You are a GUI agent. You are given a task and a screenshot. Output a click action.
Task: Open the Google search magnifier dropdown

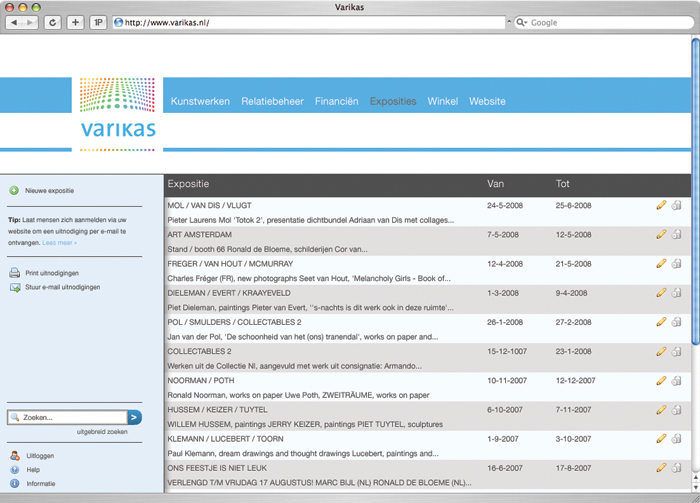tap(521, 22)
